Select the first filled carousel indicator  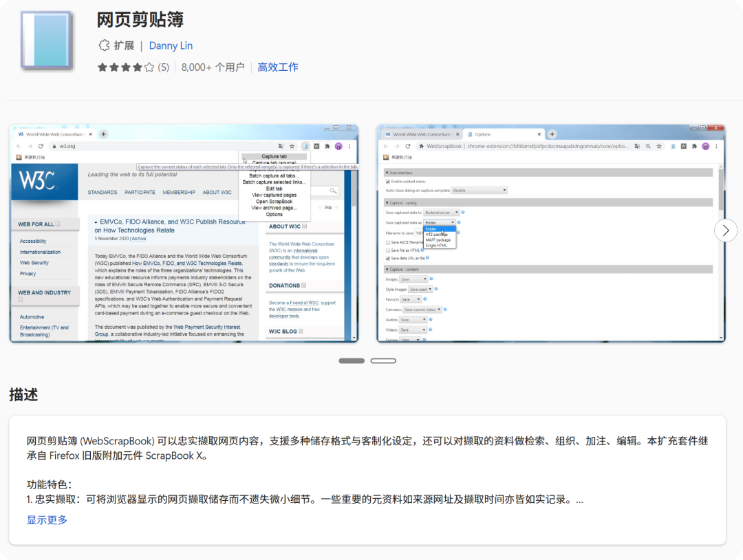[x=352, y=361]
